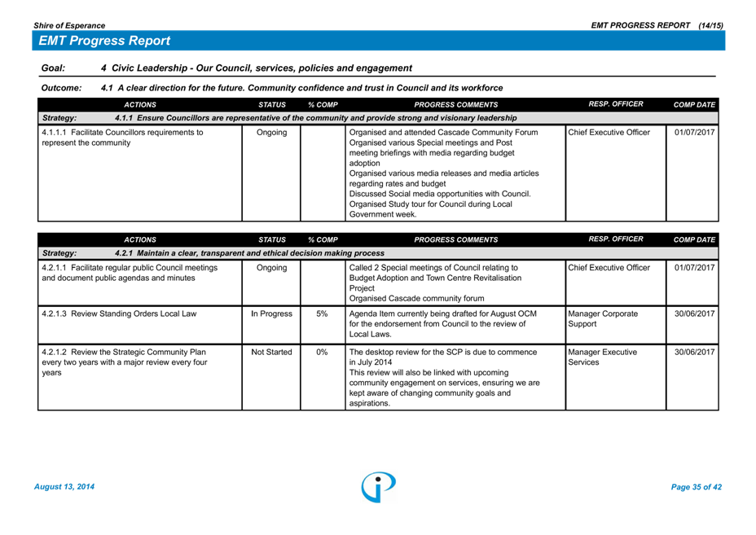Select action 4.2.1.3 Review Standing Orders Local Law
This screenshot has width=756, height=535.
tap(119, 314)
